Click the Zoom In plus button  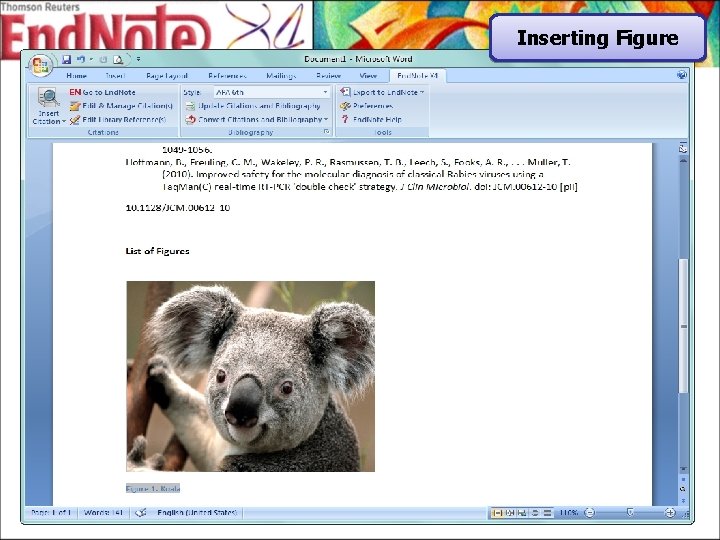(670, 513)
